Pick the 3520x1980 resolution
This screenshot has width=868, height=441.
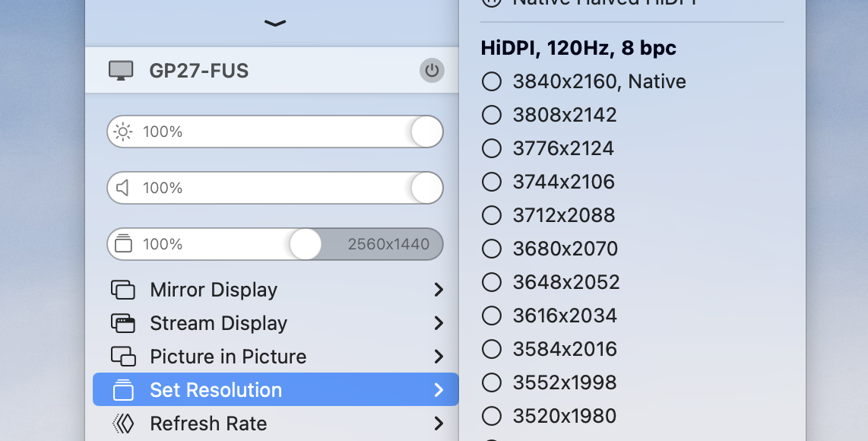click(492, 416)
